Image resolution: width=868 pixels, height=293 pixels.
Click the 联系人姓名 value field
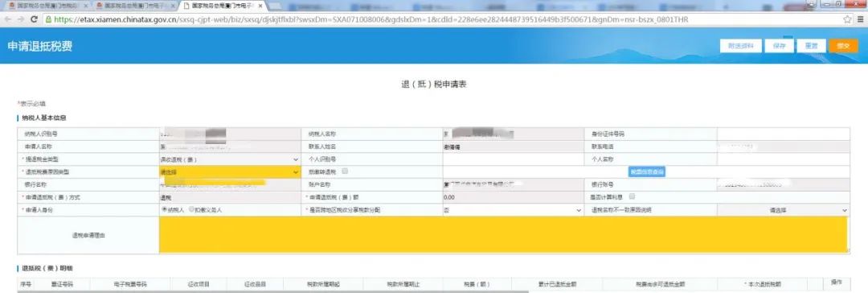click(x=513, y=146)
